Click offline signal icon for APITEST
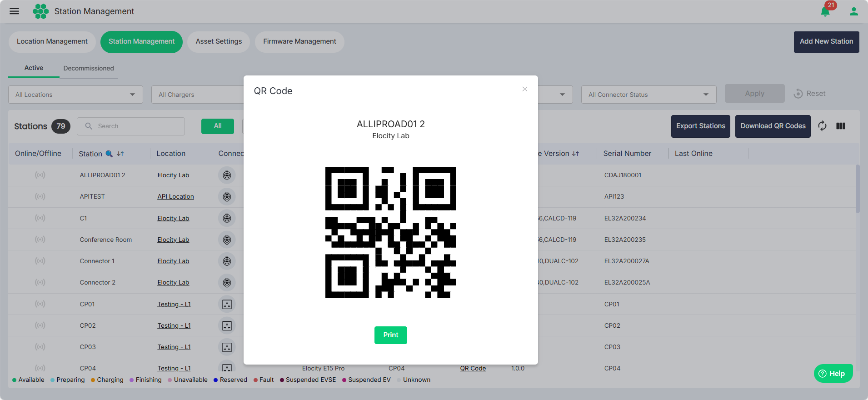Screen dimensions: 868x400 40,196
